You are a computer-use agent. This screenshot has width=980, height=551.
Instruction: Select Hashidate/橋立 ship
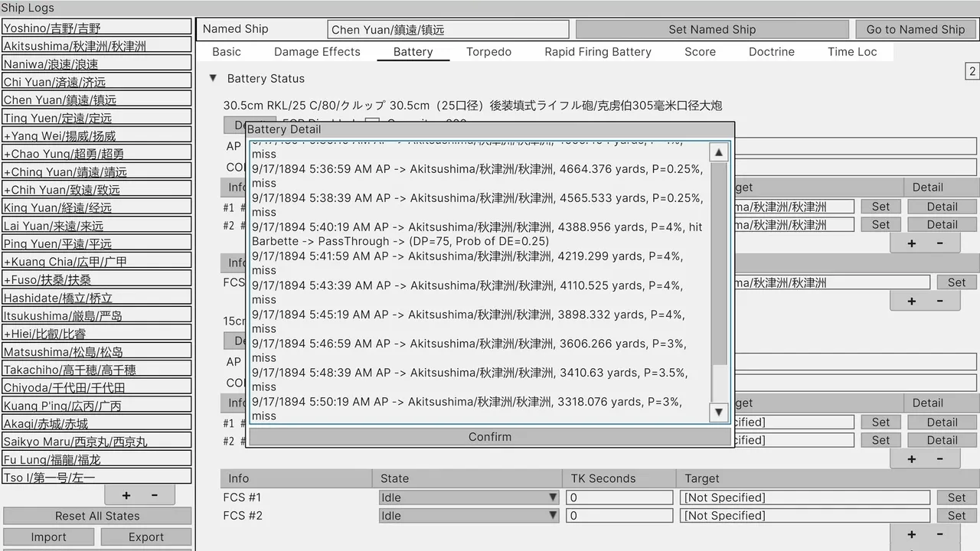point(96,298)
